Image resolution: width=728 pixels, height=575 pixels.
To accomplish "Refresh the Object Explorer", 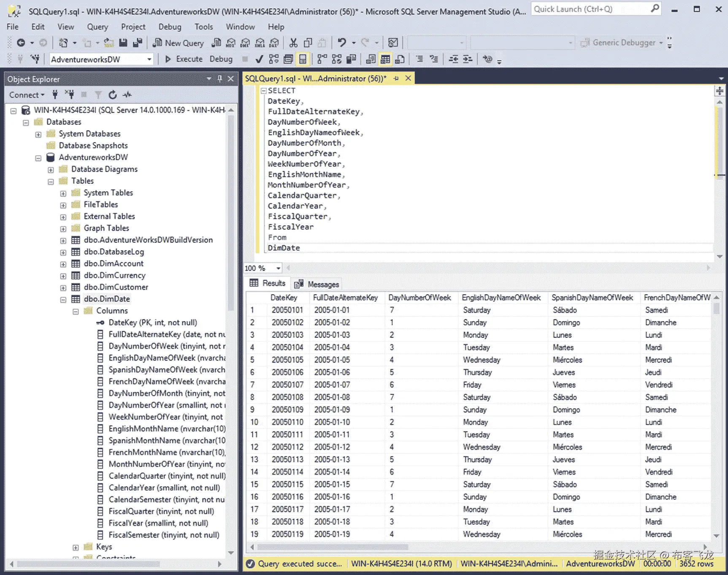I will [113, 95].
